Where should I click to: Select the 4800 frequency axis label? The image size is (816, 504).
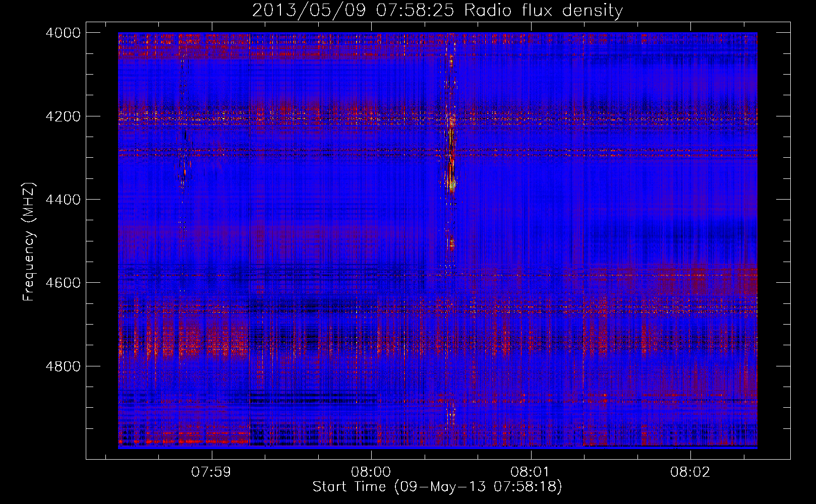[63, 366]
